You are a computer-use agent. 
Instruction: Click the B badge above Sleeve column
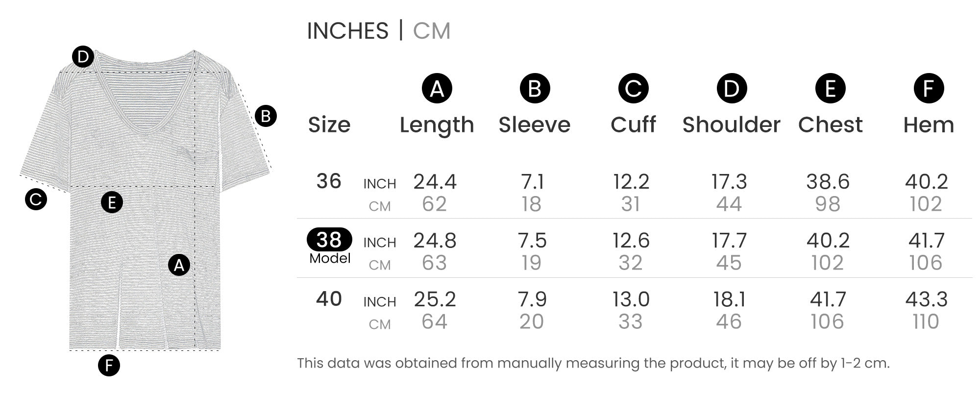535,89
